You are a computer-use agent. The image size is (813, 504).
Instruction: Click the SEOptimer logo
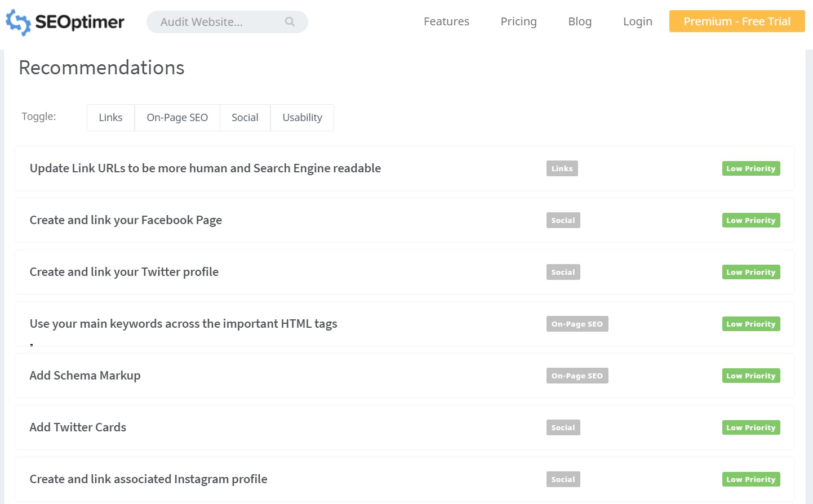pyautogui.click(x=65, y=23)
